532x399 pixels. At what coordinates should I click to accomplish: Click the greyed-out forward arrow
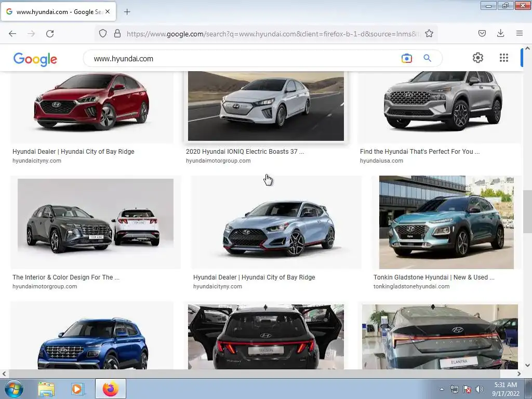[31, 34]
